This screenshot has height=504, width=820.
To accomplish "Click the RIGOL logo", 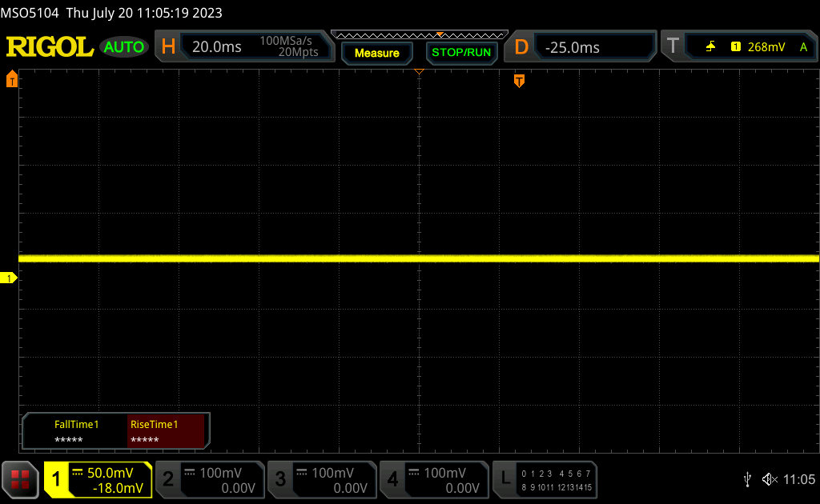I will pos(50,47).
